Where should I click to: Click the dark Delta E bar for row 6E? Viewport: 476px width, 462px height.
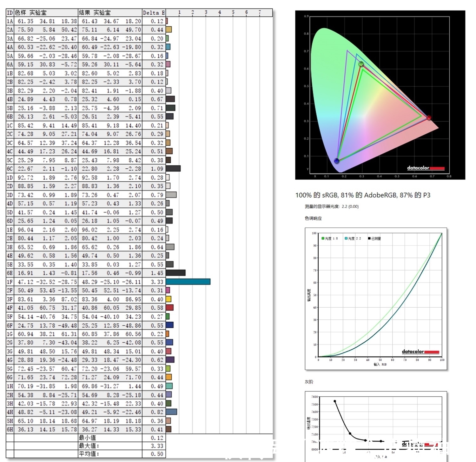click(x=175, y=273)
